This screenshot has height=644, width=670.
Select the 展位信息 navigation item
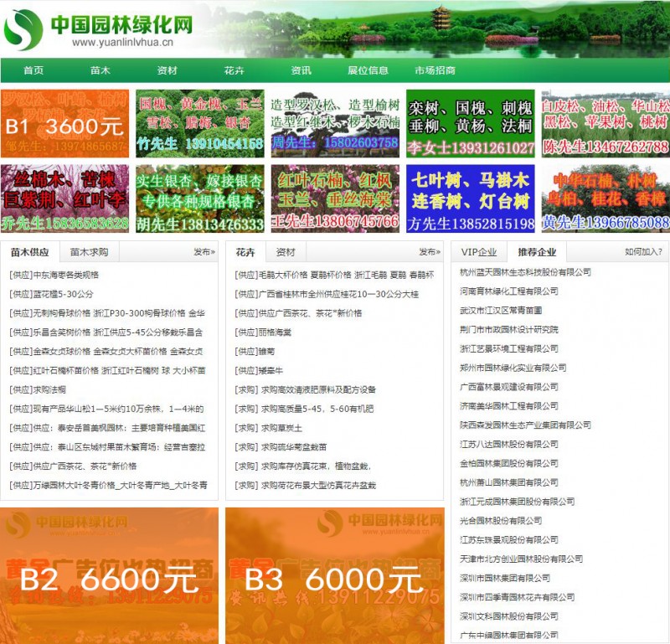point(368,70)
